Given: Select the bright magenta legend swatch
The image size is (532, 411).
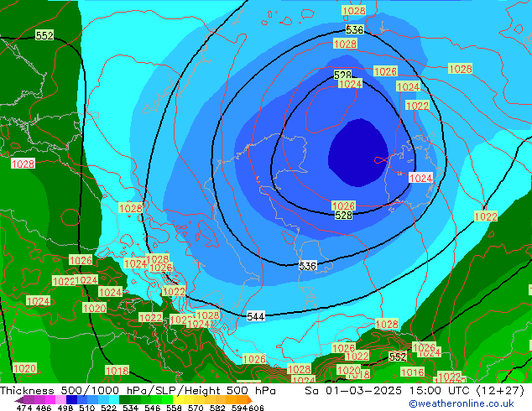Looking at the screenshot, I should coord(50,399).
